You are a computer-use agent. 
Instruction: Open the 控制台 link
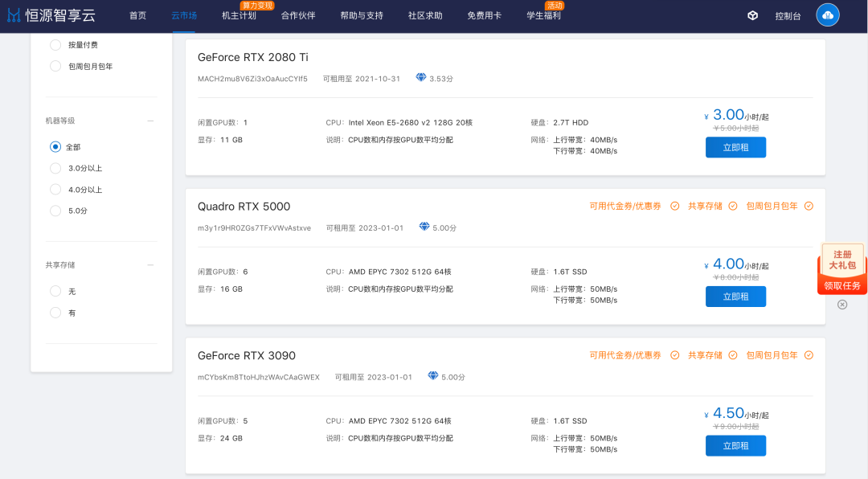coord(788,16)
